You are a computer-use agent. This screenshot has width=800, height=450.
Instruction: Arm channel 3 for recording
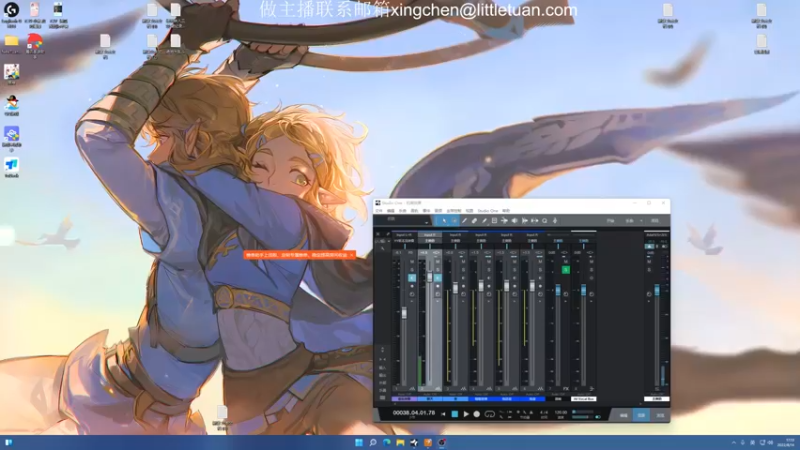tap(463, 286)
